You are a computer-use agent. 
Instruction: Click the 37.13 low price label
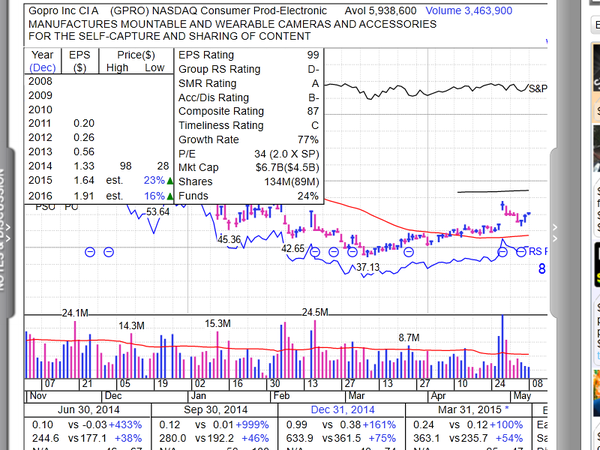(368, 267)
